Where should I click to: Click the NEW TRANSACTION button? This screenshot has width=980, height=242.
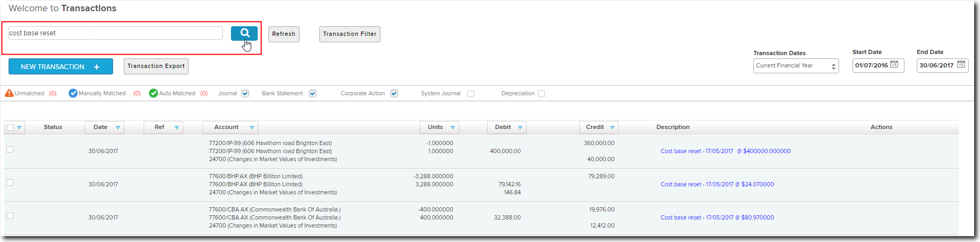[x=61, y=66]
